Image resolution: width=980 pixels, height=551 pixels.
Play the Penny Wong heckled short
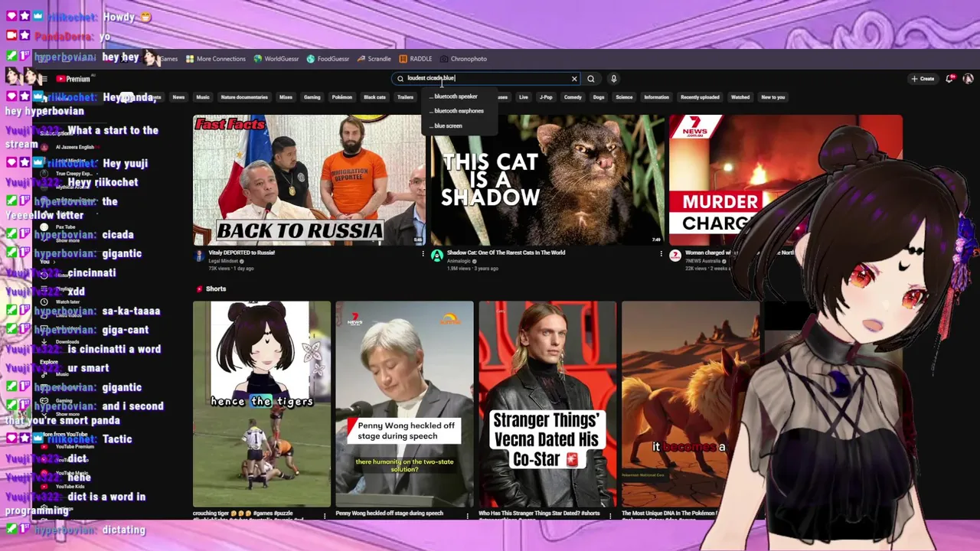click(x=404, y=403)
